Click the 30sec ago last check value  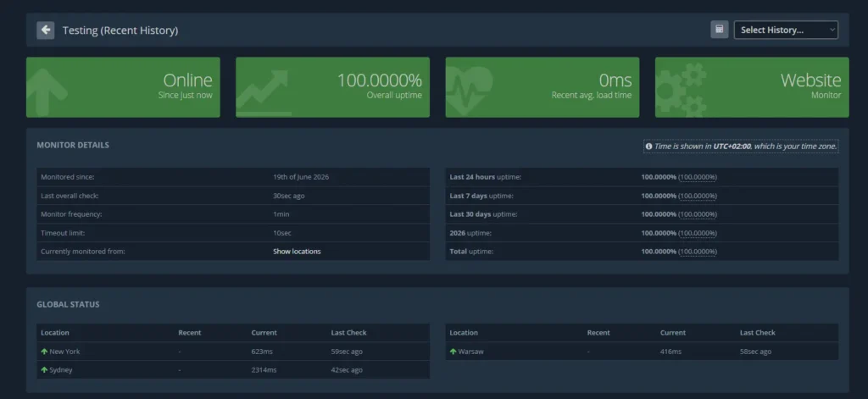point(288,196)
